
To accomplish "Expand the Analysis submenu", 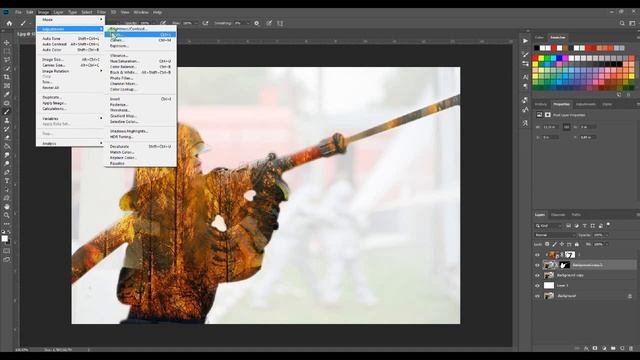I will coord(70,143).
